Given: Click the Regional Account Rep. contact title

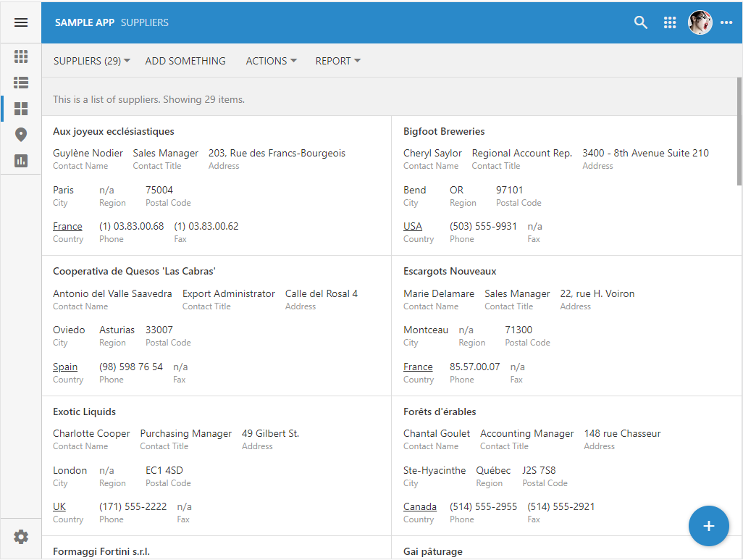Looking at the screenshot, I should (521, 153).
